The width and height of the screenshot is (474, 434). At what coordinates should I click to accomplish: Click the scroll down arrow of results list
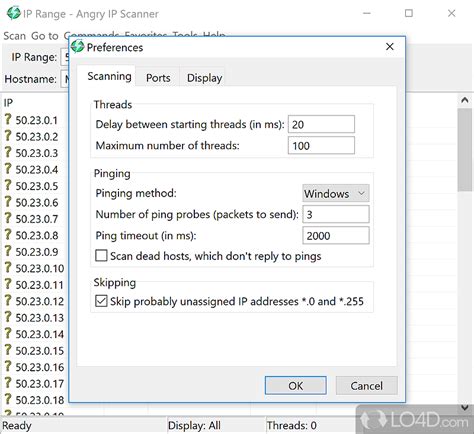[465, 407]
